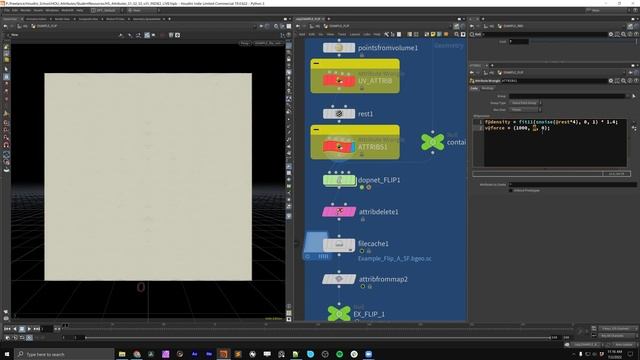Open the Edit menu in main menu bar
Image resolution: width=640 pixels, height=360 pixels.
(15, 10)
